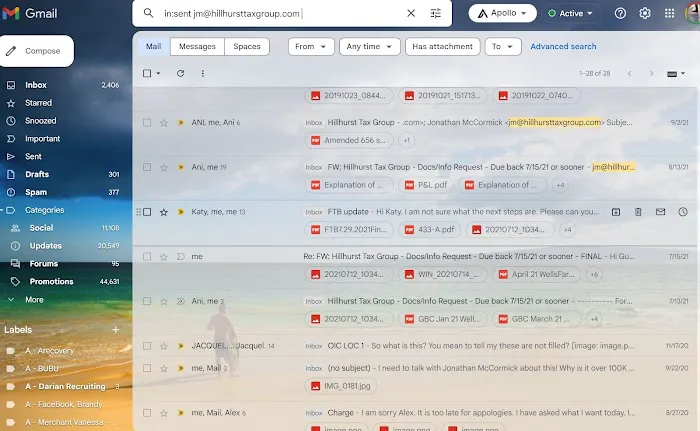Open Gmail settings gear
Image resolution: width=700 pixels, height=431 pixels.
click(x=645, y=14)
